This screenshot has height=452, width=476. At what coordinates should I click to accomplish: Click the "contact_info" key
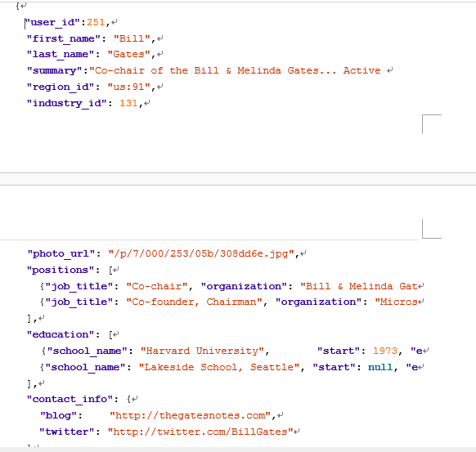point(70,400)
